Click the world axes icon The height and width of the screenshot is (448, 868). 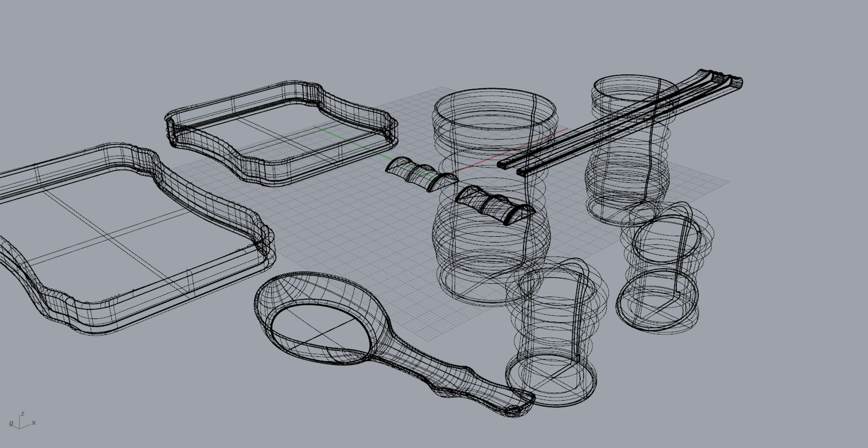(x=22, y=420)
